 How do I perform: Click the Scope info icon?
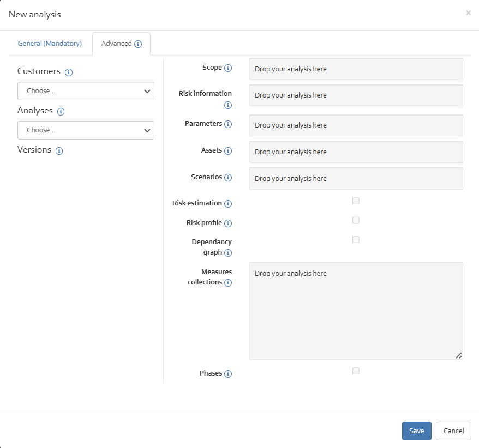click(x=228, y=68)
